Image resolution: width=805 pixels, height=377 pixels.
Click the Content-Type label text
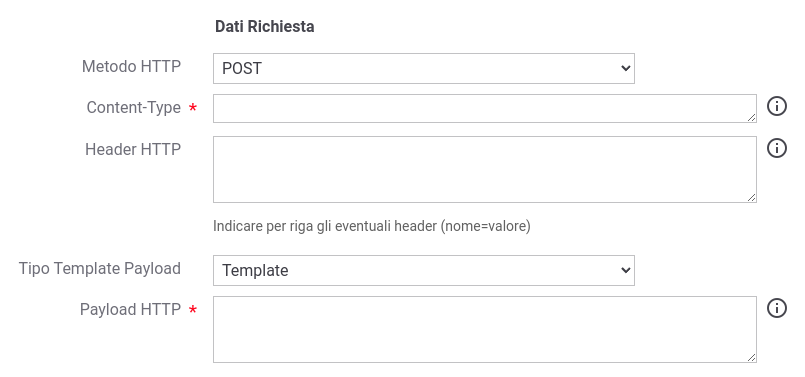tap(133, 107)
